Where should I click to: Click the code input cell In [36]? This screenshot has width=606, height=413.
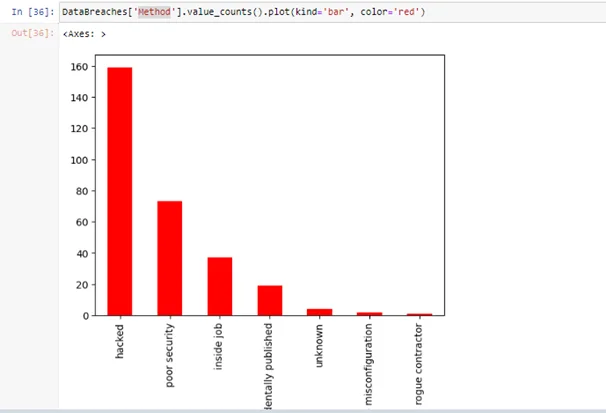(333, 12)
